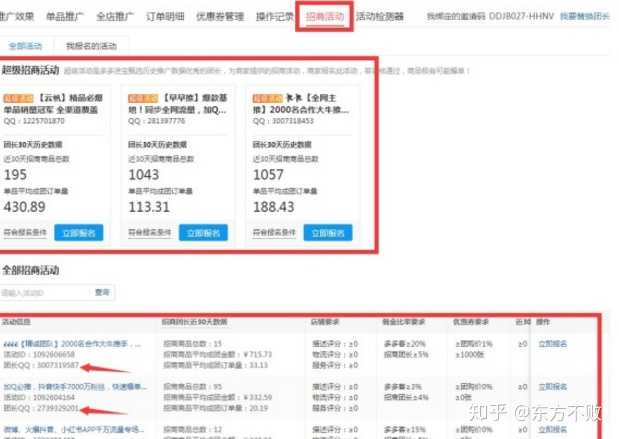Click the product total value 1043

tap(144, 174)
